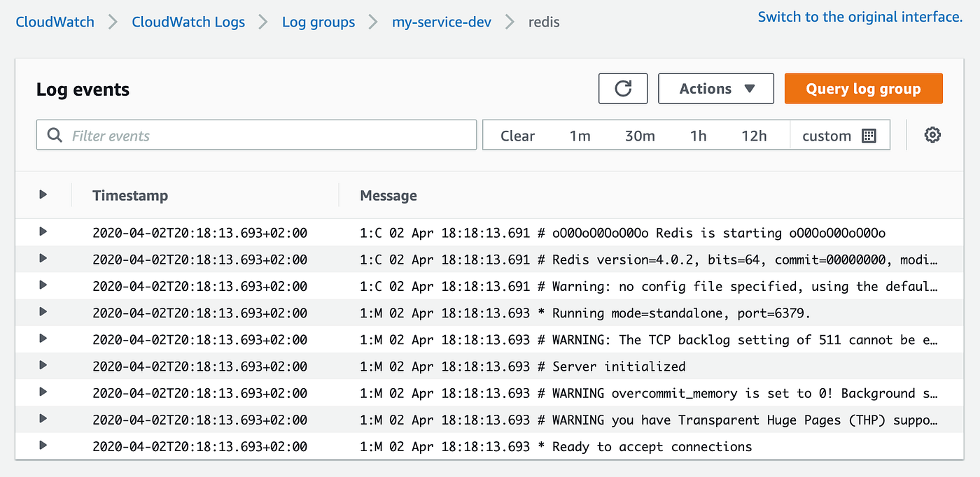The width and height of the screenshot is (980, 477).
Task: Switch to the original interface
Action: 860,17
